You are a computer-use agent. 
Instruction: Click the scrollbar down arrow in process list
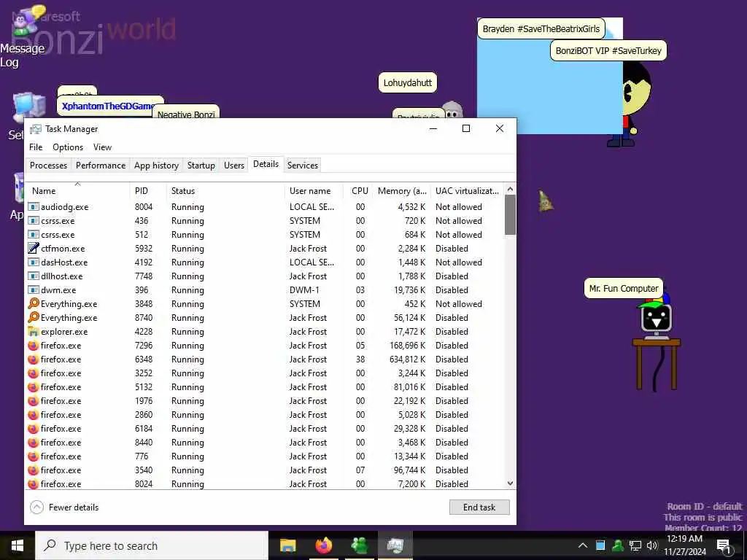[x=510, y=483]
